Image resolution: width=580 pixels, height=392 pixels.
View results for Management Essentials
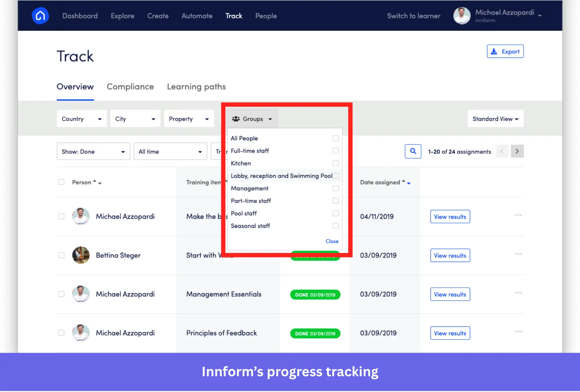tap(450, 294)
